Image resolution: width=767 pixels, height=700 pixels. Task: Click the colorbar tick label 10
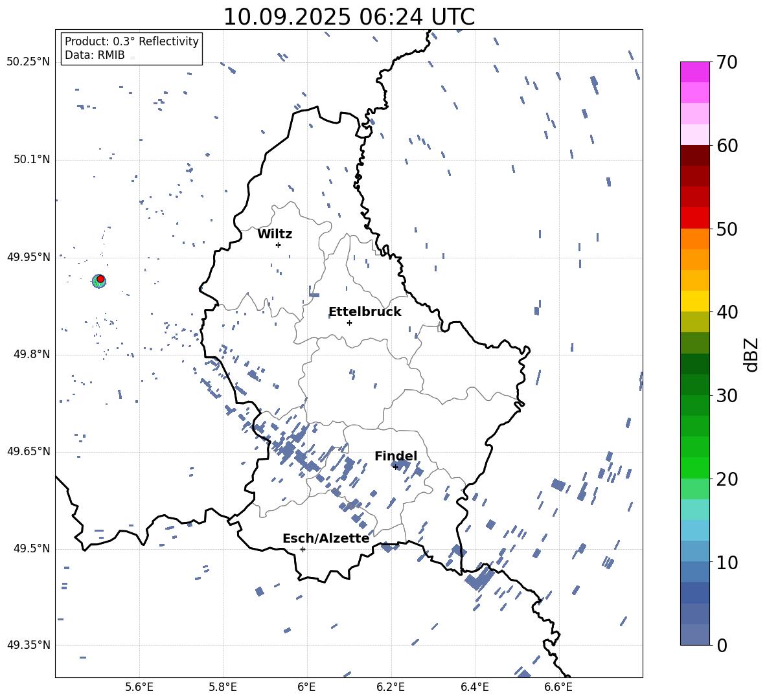[727, 562]
